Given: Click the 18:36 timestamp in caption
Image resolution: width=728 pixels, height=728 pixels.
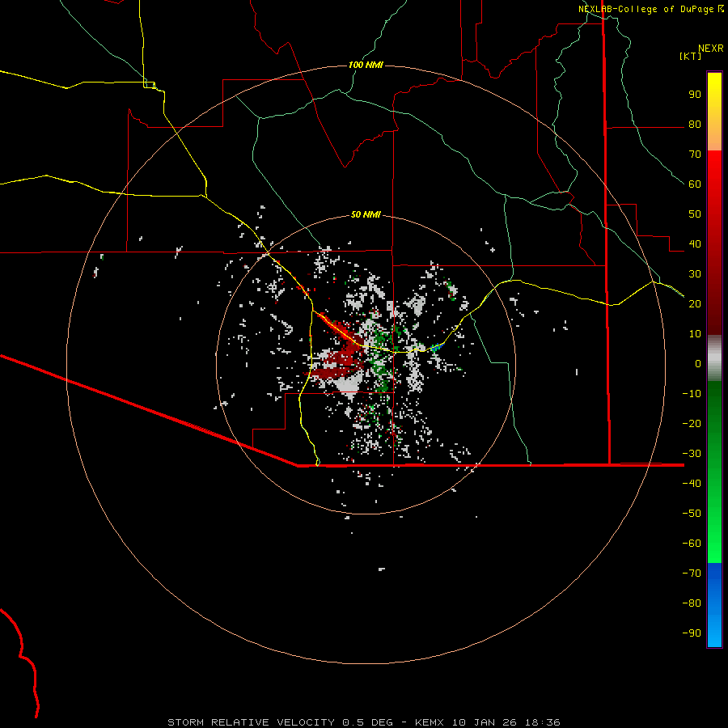Looking at the screenshot, I should tap(543, 722).
